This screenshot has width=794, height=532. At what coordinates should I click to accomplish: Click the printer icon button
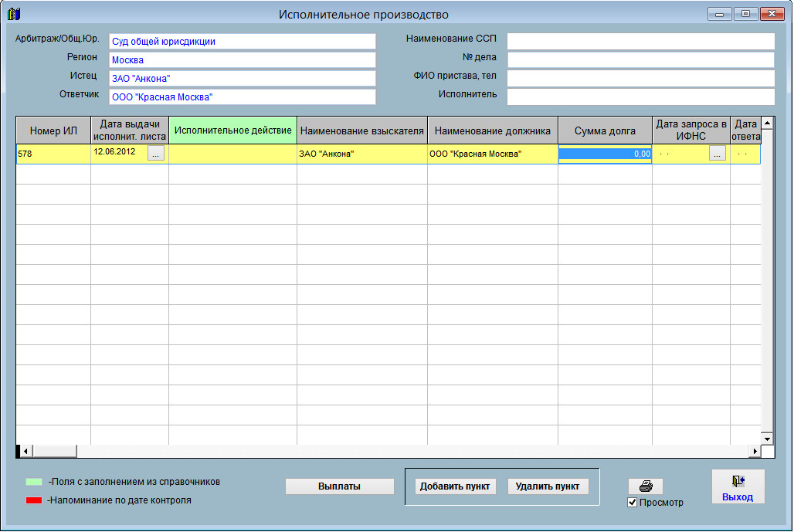646,486
